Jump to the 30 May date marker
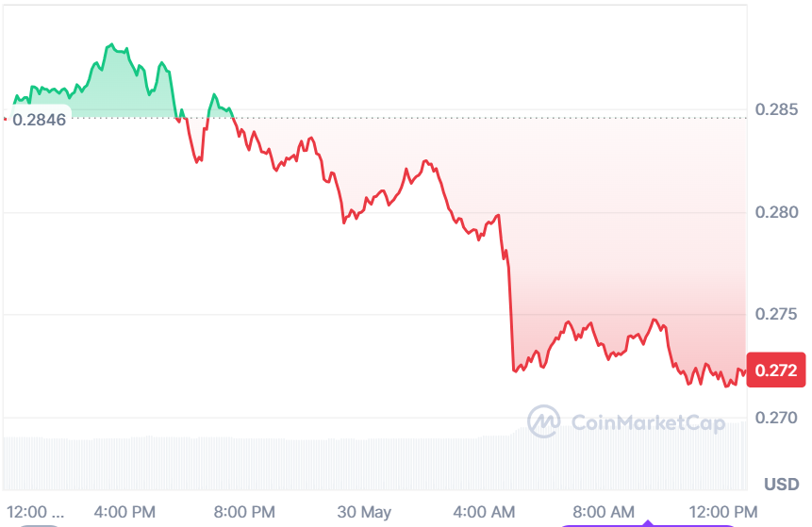This screenshot has height=527, width=812. click(364, 512)
